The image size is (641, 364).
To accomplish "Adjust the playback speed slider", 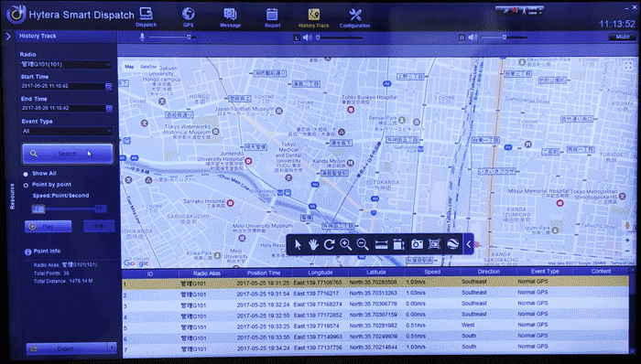I will coord(70,209).
